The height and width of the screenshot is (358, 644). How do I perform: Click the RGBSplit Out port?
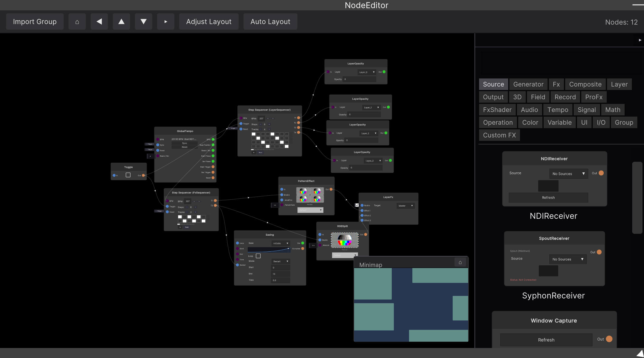[x=366, y=234]
